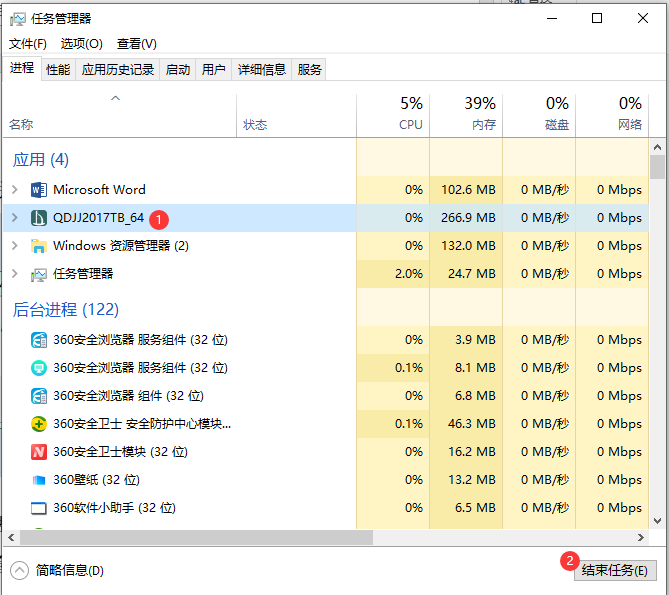
Task: Click the QDJJ2017TB_64 process icon
Action: point(39,218)
